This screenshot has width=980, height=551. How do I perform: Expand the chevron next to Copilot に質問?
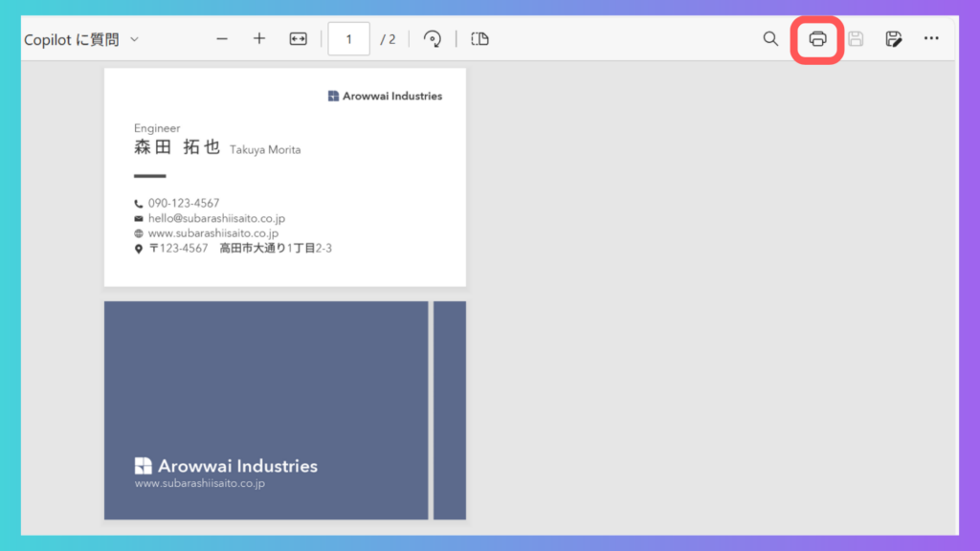[134, 39]
